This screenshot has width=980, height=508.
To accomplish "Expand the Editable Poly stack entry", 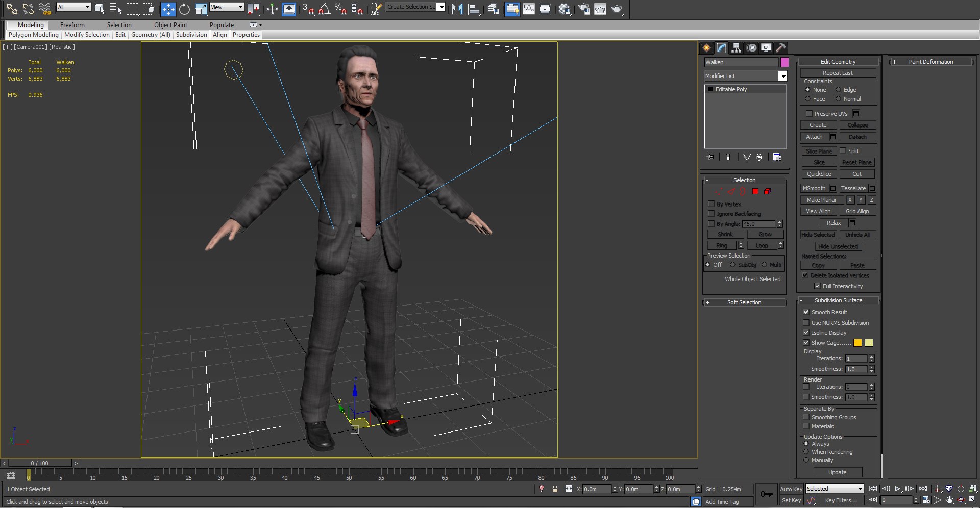I will [x=710, y=89].
